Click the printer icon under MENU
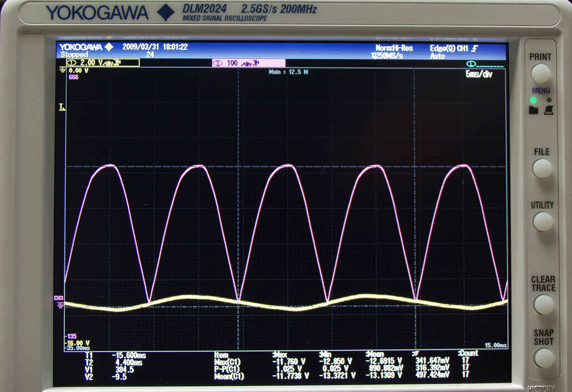 tap(549, 110)
